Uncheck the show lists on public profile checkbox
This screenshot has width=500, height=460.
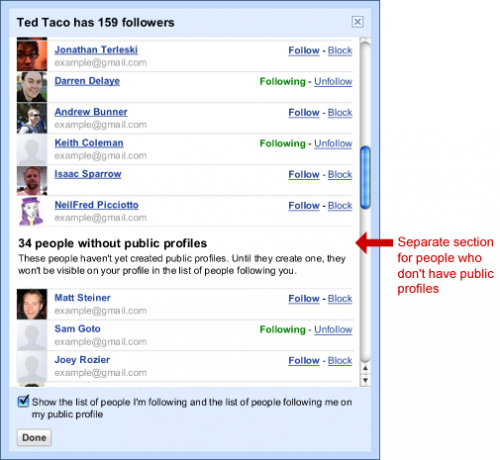click(x=23, y=401)
